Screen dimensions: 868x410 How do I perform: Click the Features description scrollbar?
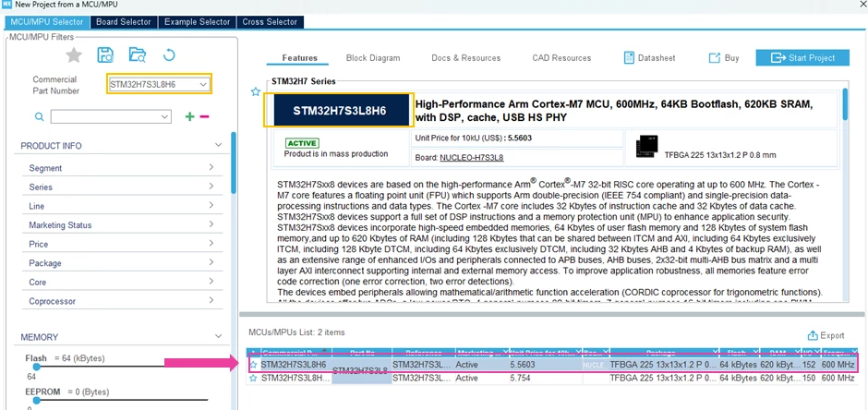point(845,104)
